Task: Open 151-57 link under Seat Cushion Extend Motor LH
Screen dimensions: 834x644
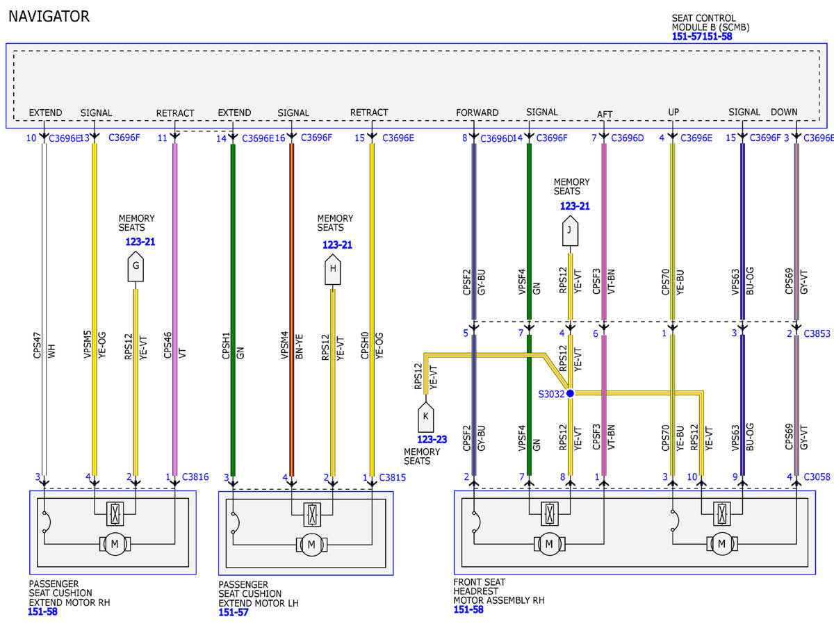Action: click(233, 613)
